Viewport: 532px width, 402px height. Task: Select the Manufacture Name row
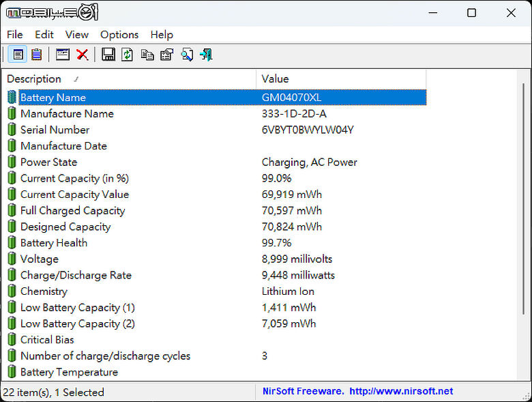[x=217, y=114]
